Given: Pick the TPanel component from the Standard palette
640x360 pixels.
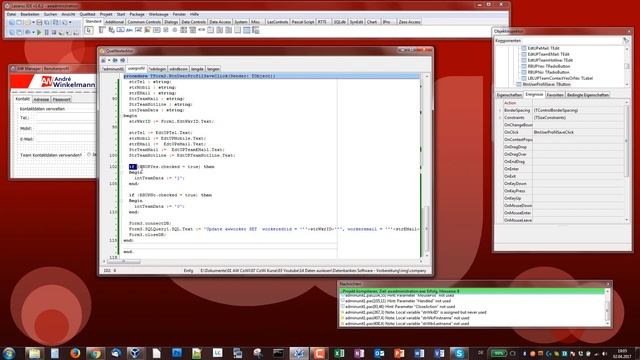Looking at the screenshot, I should [238, 30].
